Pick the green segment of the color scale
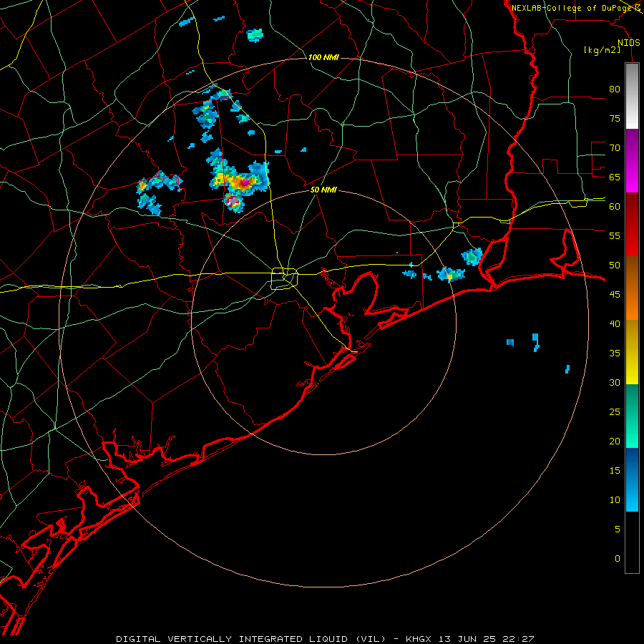This screenshot has width=644, height=644. [632, 416]
